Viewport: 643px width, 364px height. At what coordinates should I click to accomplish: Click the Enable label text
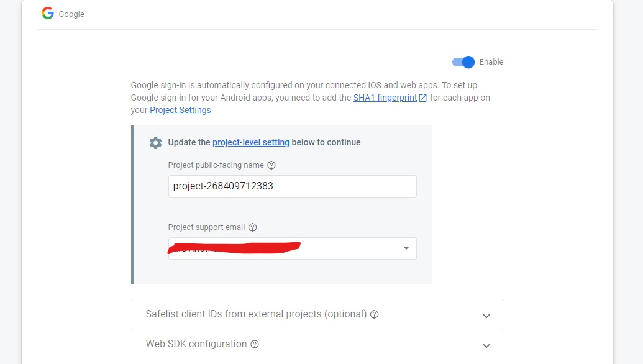click(491, 62)
